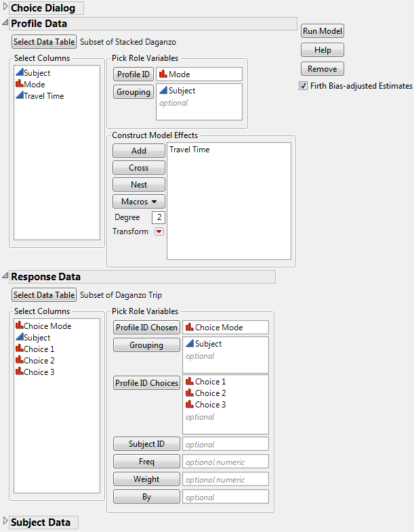Click Choice 2 icon in Profile ID Choices box

(x=190, y=393)
